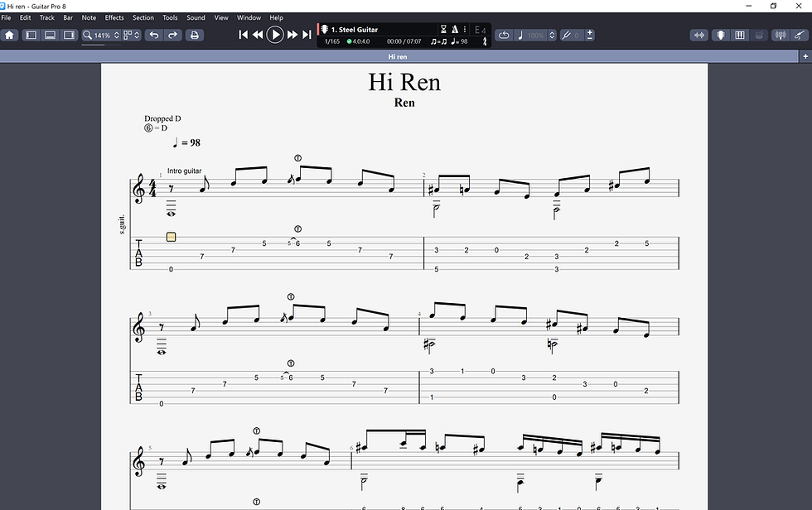The image size is (812, 510).
Task: Click the plus/minus tone shift control
Action: [x=590, y=35]
